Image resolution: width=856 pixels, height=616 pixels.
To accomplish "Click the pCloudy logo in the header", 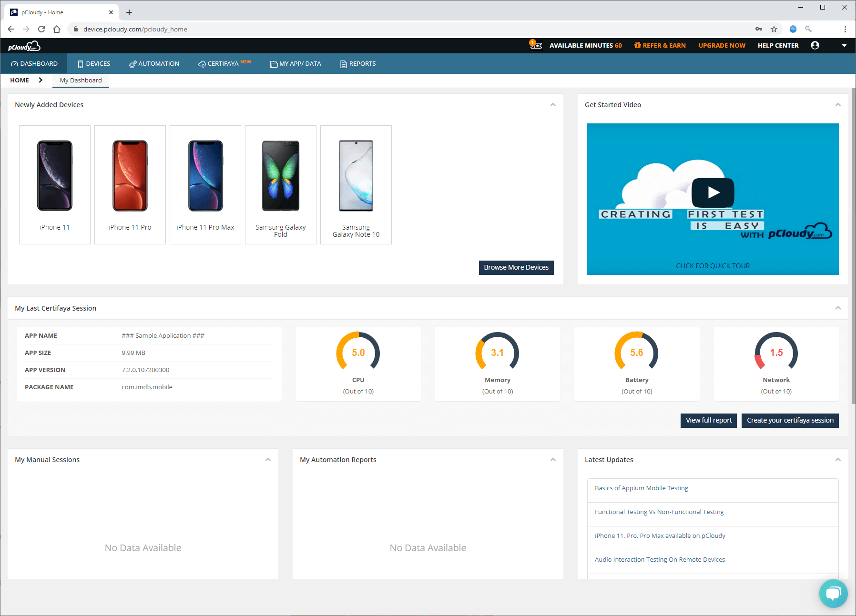I will click(x=24, y=46).
